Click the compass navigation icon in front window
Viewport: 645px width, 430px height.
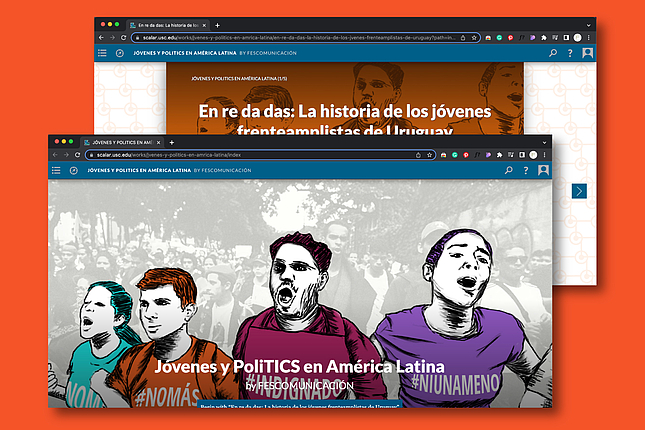click(x=74, y=171)
